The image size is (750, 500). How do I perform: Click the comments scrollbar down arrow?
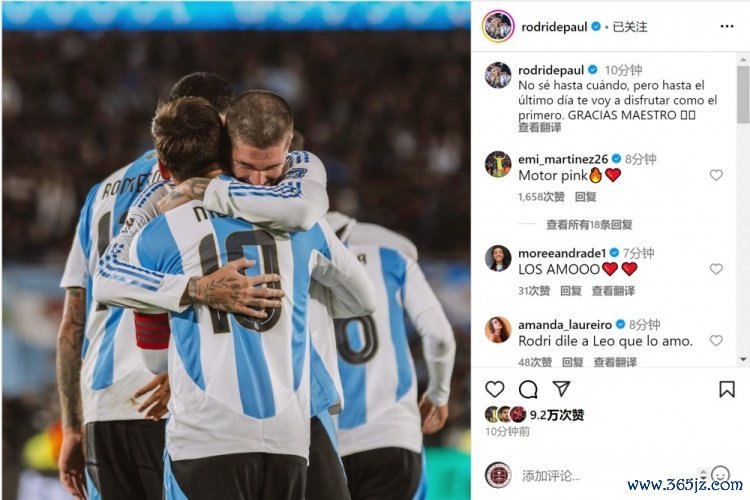click(743, 359)
